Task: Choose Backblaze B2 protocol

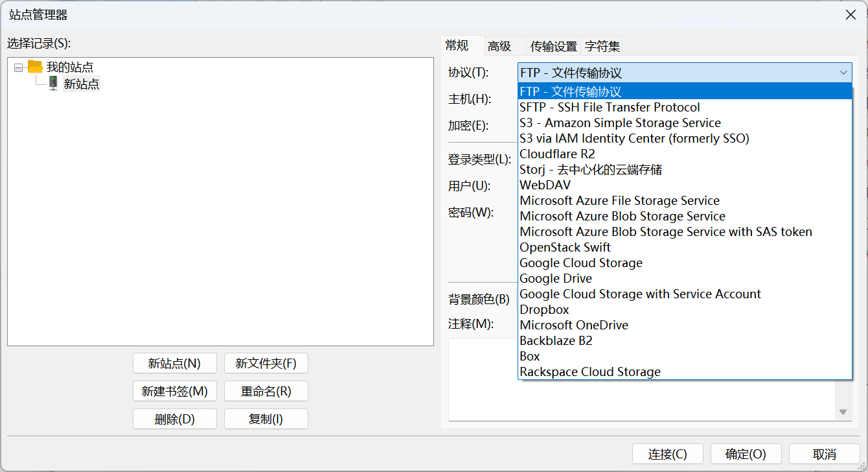Action: [x=685, y=340]
